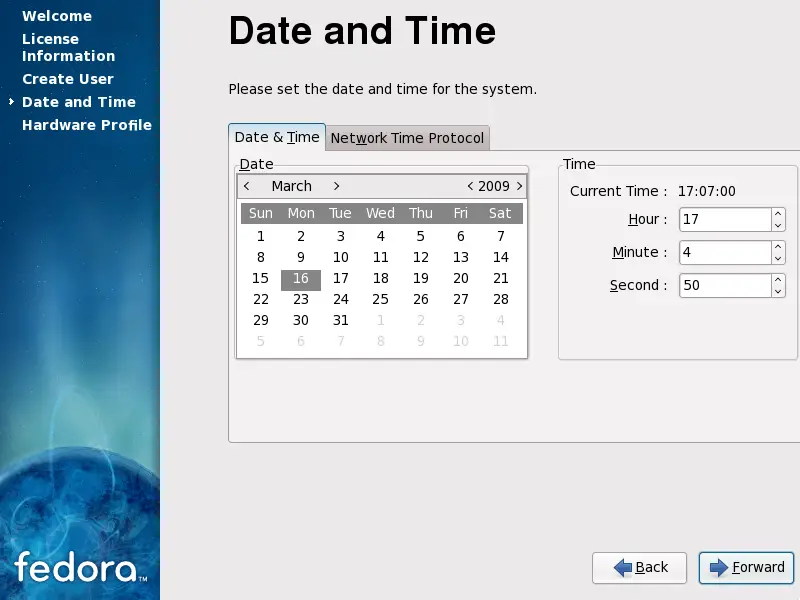Increase the Second value
Screen dimensions: 800x600
tap(778, 279)
